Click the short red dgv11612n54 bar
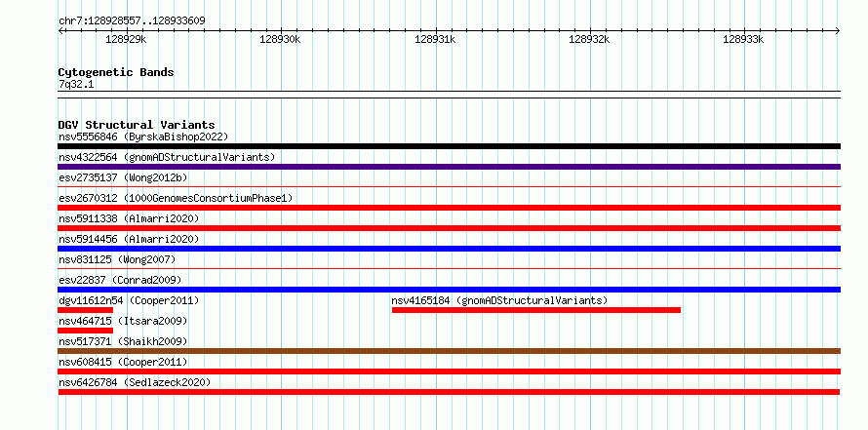 (x=85, y=310)
